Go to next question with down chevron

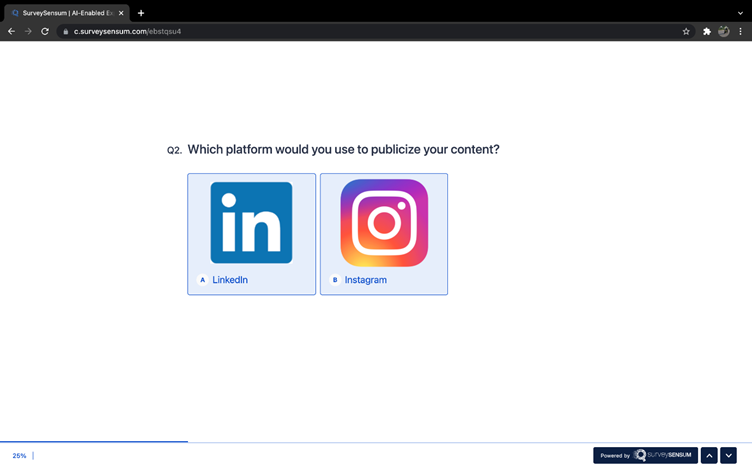click(x=728, y=455)
